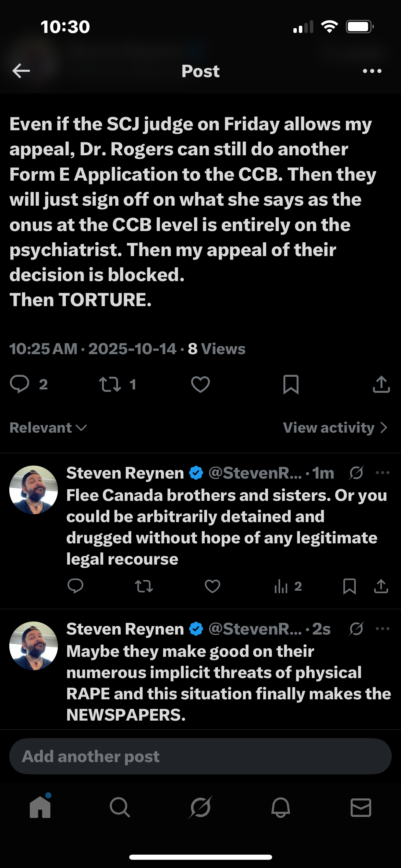Open the profile picture on second reply
This screenshot has height=868, width=401.
pyautogui.click(x=34, y=646)
